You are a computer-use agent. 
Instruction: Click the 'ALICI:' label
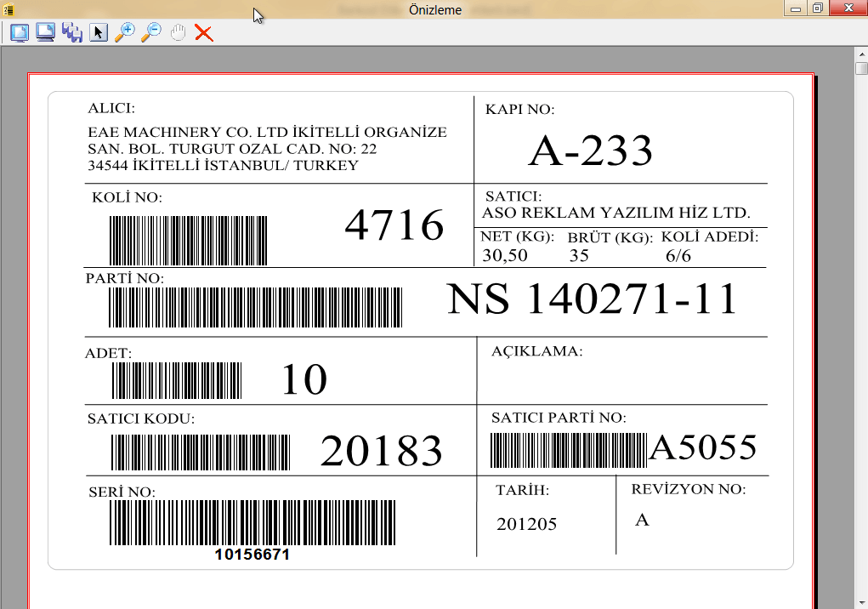pos(111,109)
